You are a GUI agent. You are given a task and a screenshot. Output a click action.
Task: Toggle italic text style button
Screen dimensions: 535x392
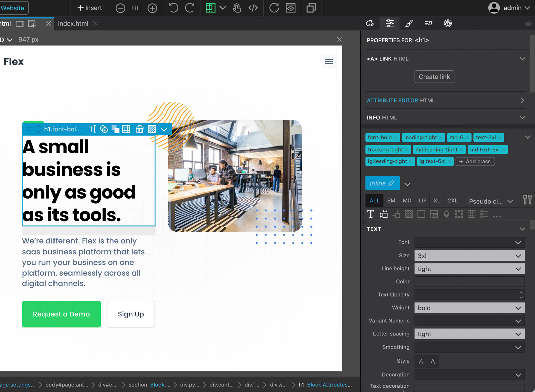[x=421, y=361]
